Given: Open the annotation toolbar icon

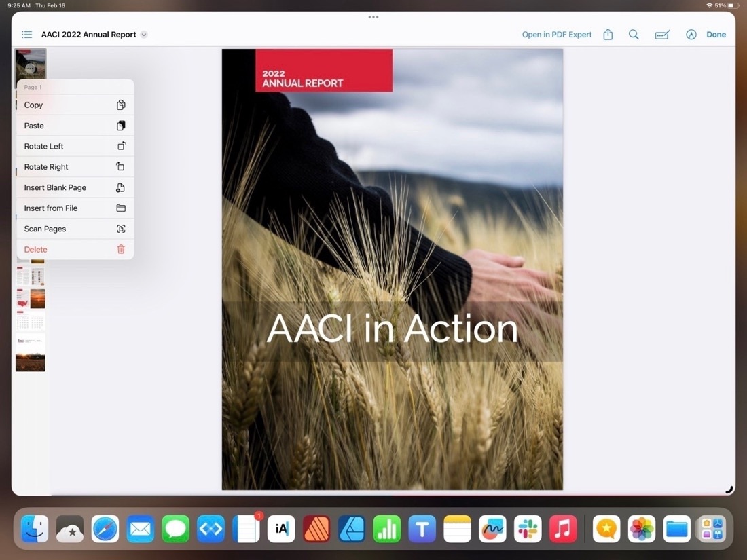Looking at the screenshot, I should (662, 34).
